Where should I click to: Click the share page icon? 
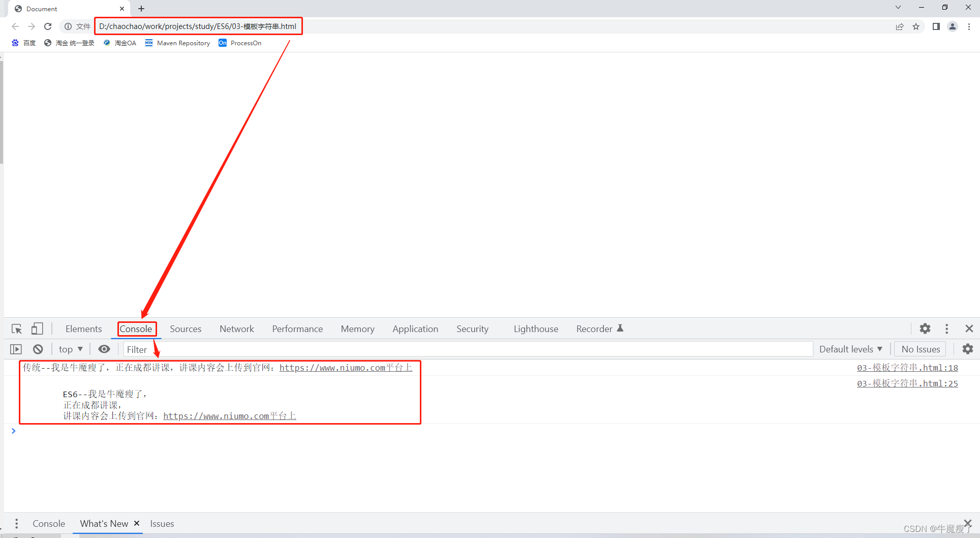click(900, 26)
